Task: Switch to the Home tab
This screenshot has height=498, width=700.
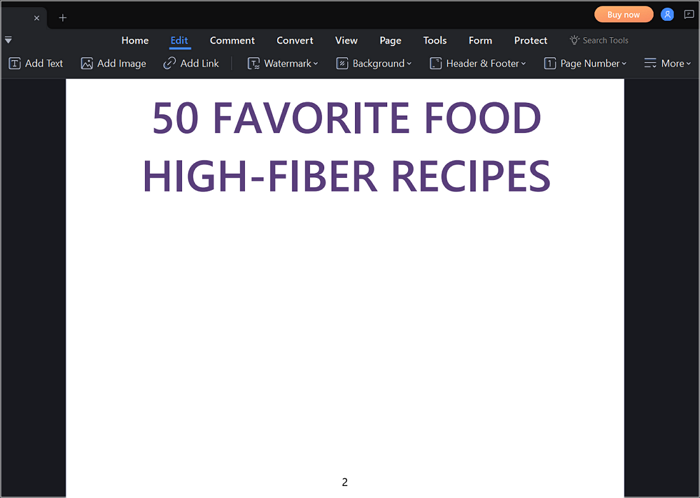Action: pyautogui.click(x=135, y=40)
